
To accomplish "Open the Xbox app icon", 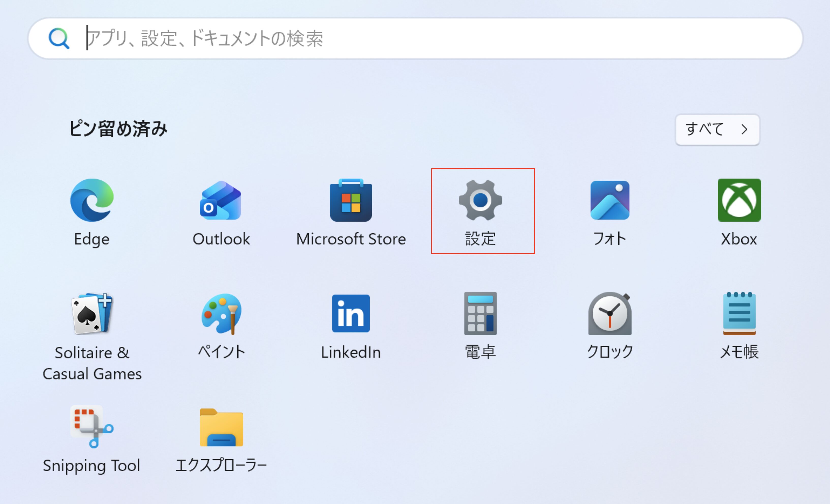I will coord(739,200).
